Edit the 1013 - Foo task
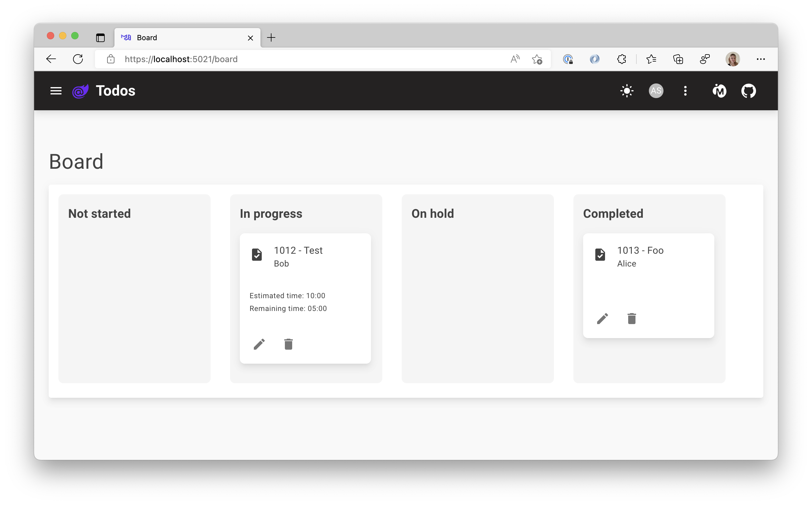 coord(602,319)
